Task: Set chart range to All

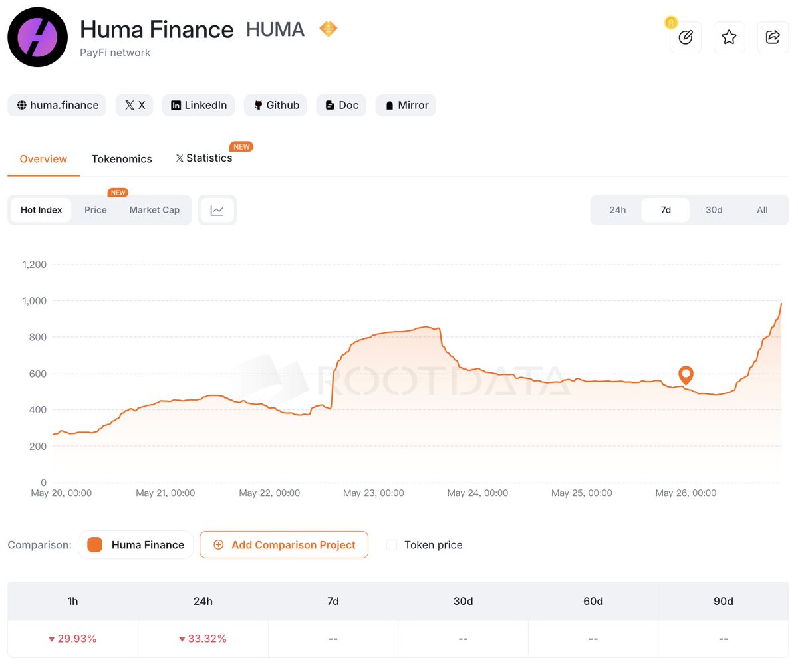Action: click(762, 210)
